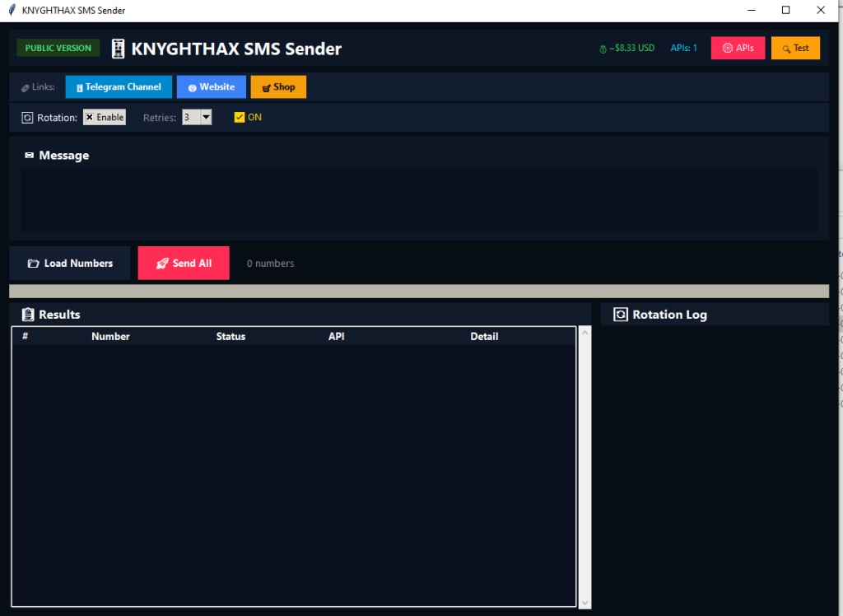The width and height of the screenshot is (843, 616).
Task: Click the 0 numbers count label
Action: tap(270, 263)
